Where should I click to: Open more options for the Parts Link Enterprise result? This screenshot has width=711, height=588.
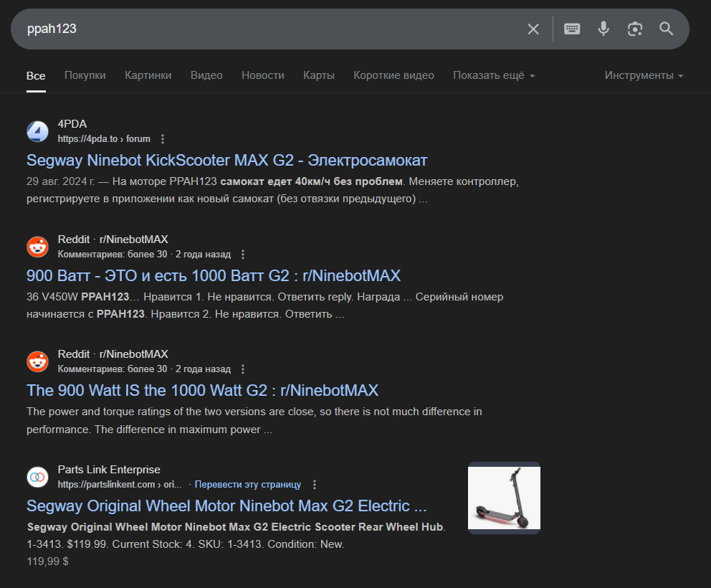coord(314,485)
